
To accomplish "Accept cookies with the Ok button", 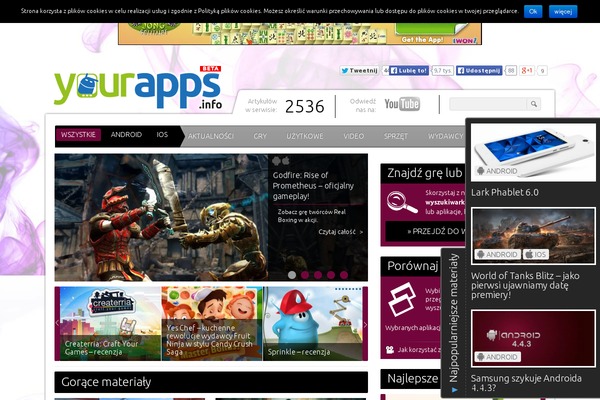I will point(533,11).
